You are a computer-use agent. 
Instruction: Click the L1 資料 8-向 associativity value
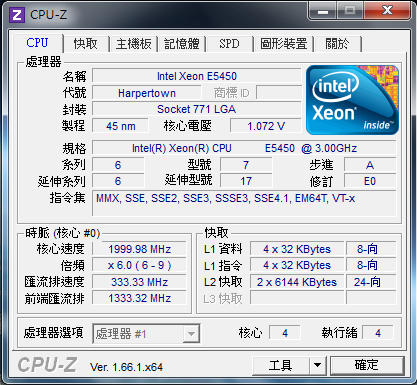[371, 249]
